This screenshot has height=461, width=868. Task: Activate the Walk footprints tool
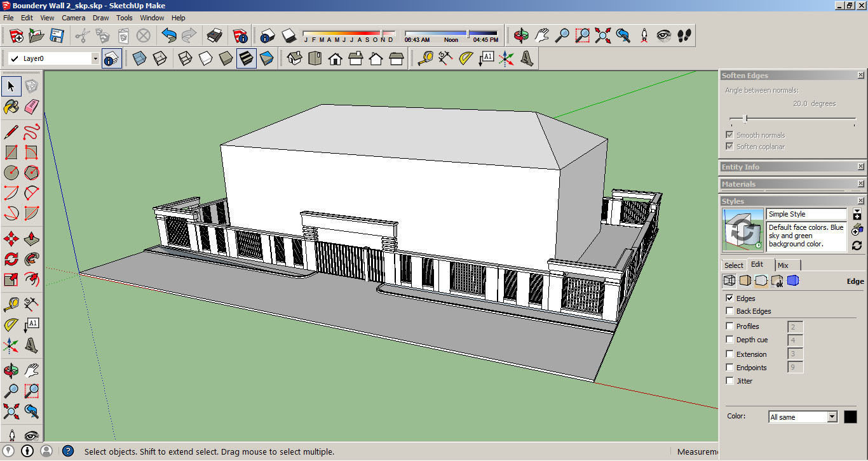(684, 36)
